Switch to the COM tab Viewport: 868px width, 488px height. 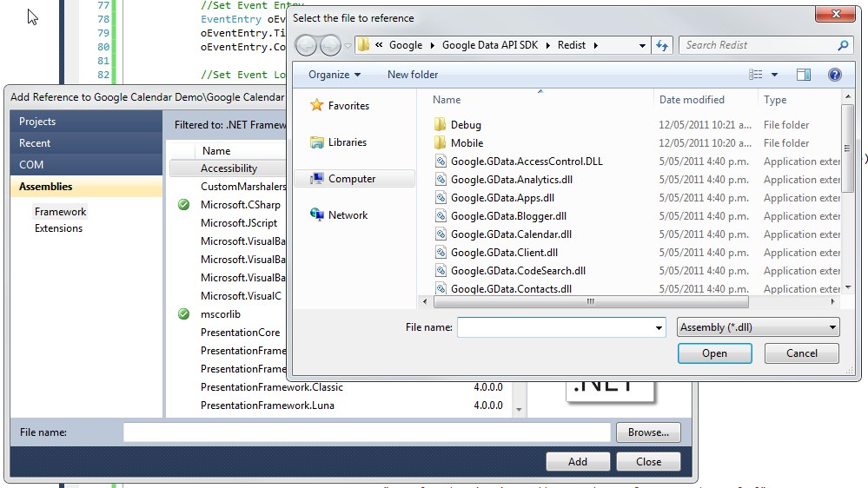(86, 164)
